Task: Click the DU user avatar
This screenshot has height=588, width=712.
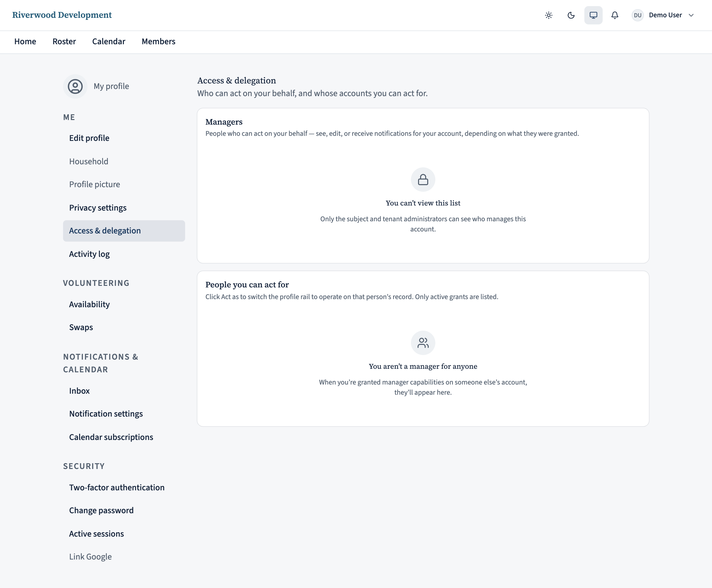Action: tap(637, 15)
